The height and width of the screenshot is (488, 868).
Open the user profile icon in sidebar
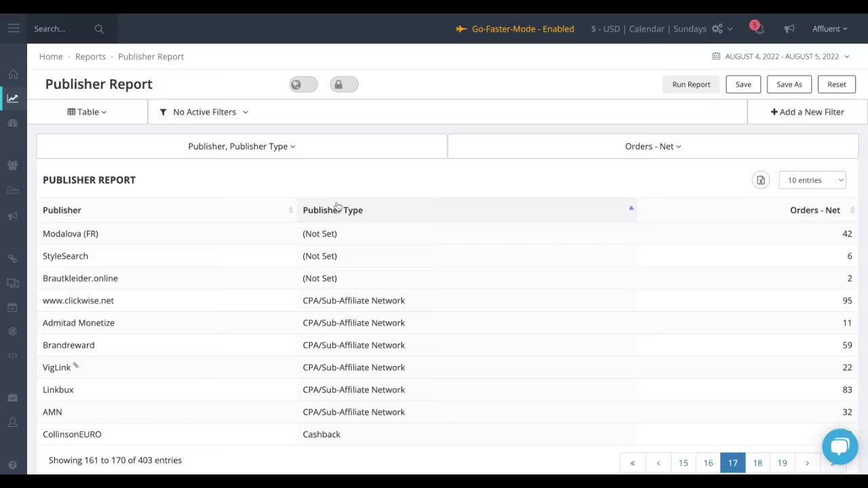13,422
